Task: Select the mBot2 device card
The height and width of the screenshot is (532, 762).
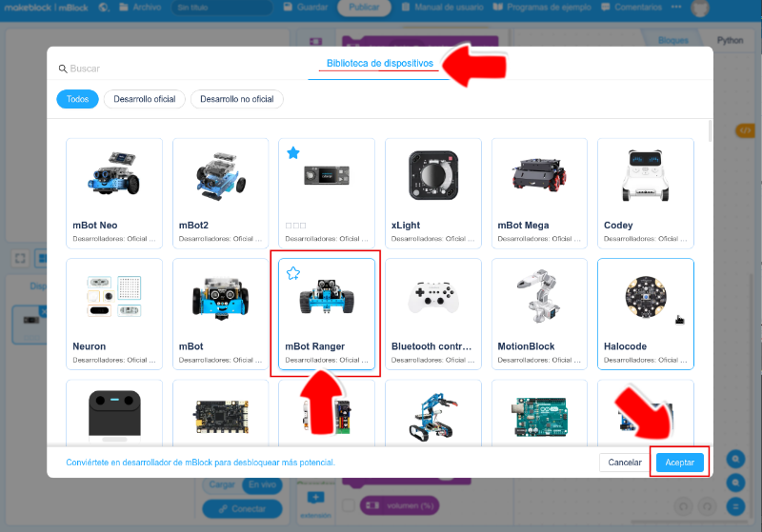Action: (x=221, y=193)
